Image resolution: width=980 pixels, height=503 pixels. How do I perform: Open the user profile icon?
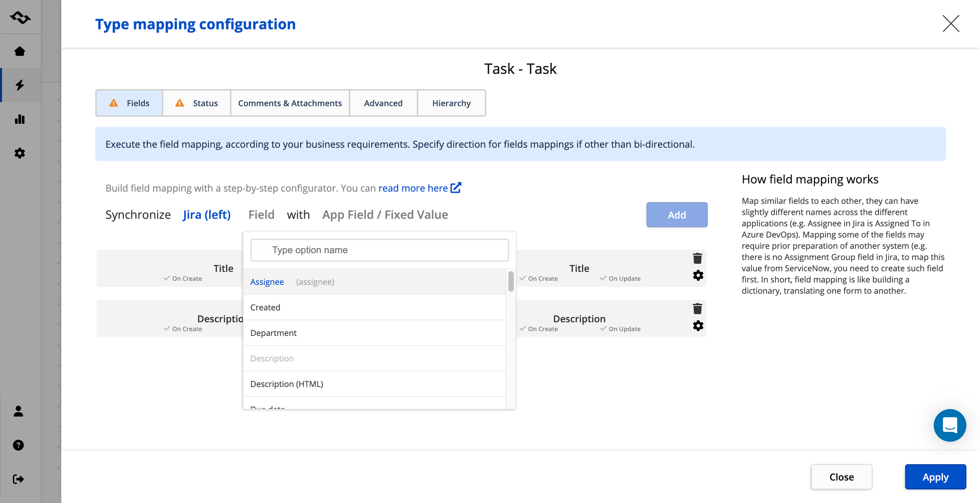pos(18,411)
